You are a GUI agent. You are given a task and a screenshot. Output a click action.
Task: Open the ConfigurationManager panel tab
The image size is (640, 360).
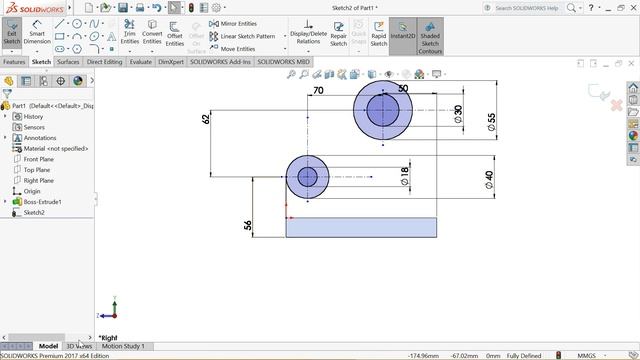[43, 81]
